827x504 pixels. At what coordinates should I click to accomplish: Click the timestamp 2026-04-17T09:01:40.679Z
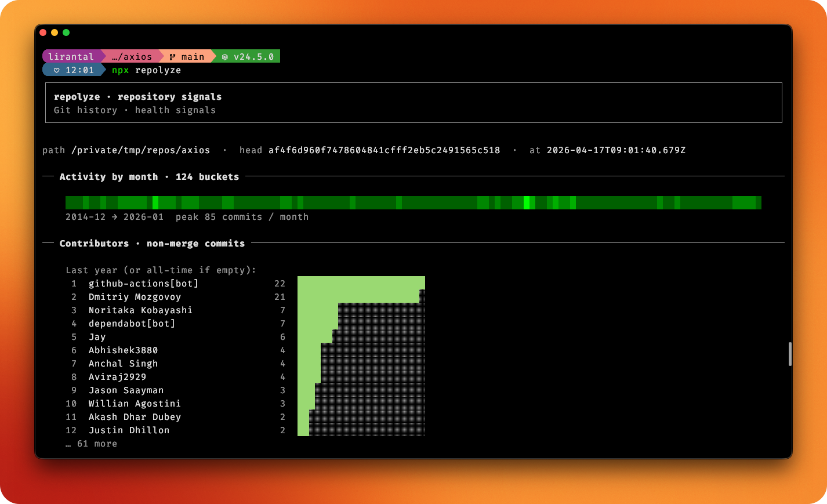[616, 150]
